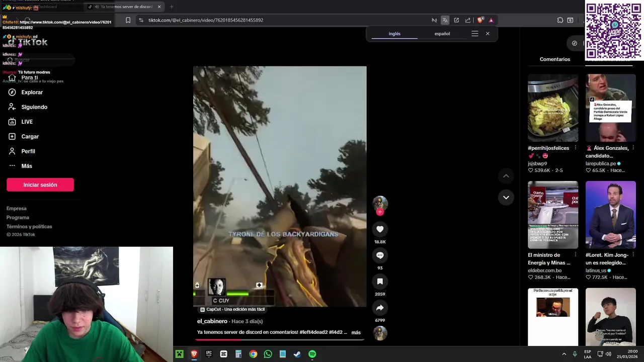This screenshot has width=644, height=362.
Task: Open larepublica.pe profile link
Action: coord(601,163)
